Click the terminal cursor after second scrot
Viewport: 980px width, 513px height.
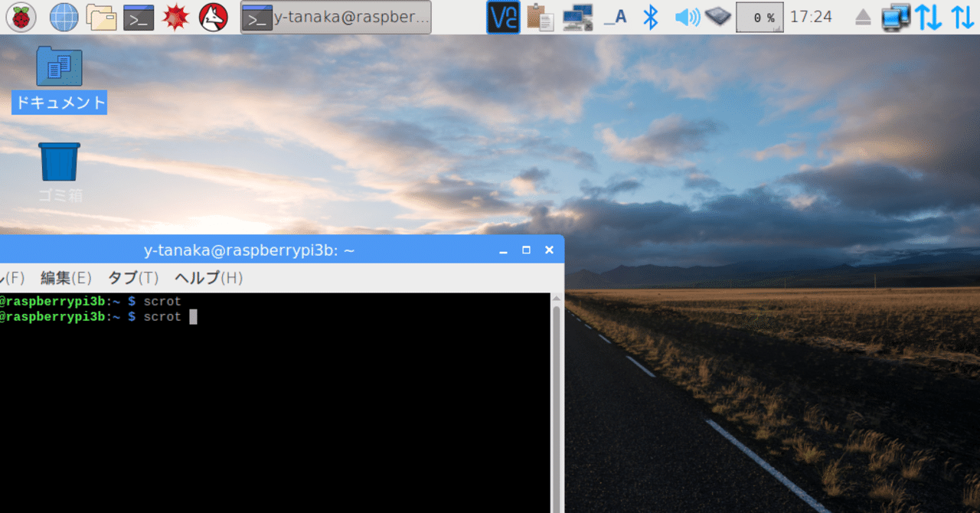(193, 317)
